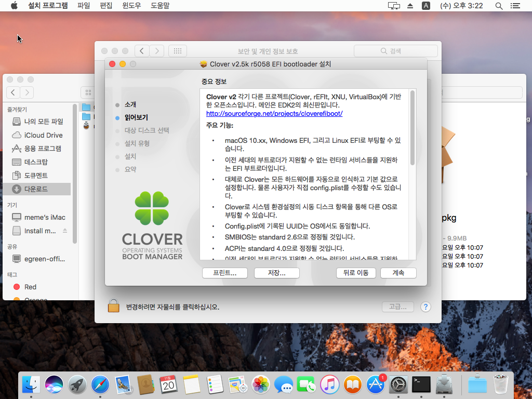
Task: Open Calendar from the Dock
Action: [x=169, y=385]
